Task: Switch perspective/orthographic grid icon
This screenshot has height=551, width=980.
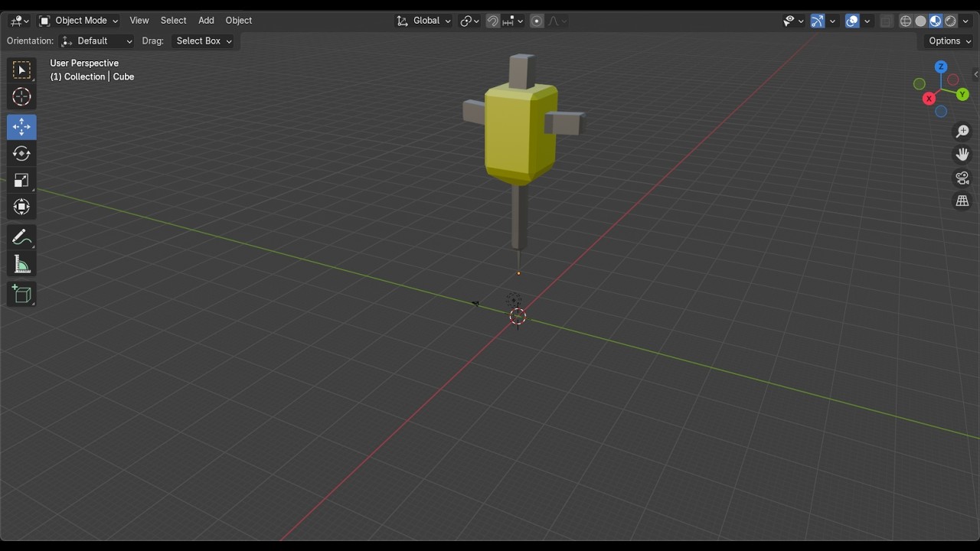Action: point(962,201)
